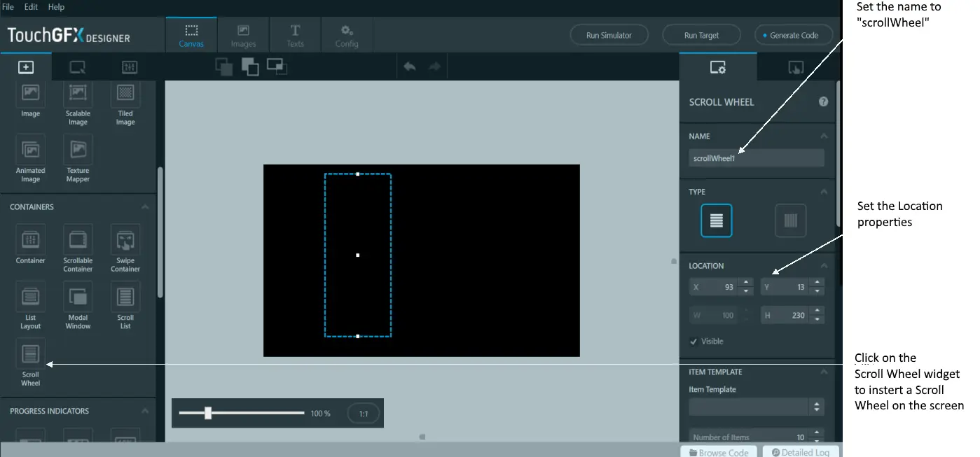Viewport: 980px width, 457px height.
Task: Click the Undo arrow
Action: tap(410, 66)
